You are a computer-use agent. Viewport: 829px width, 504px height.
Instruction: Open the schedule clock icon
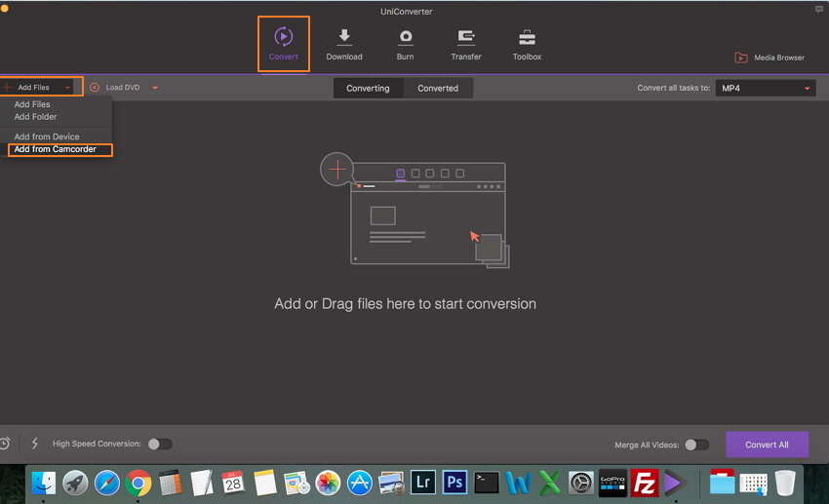pos(5,444)
